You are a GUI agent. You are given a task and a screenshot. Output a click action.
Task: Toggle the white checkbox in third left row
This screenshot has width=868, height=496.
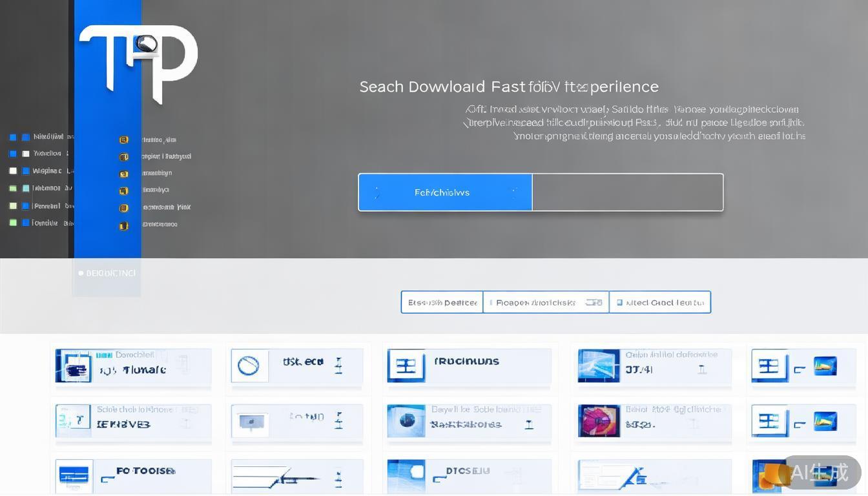13,171
